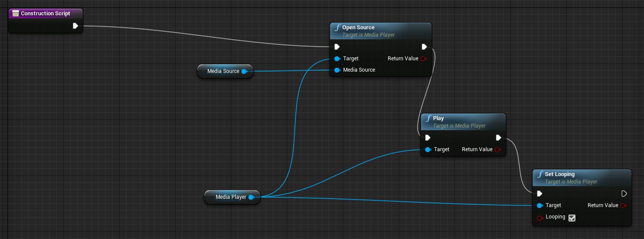Click the Set Looping exec output pin
Image resolution: width=644 pixels, height=239 pixels.
[624, 194]
